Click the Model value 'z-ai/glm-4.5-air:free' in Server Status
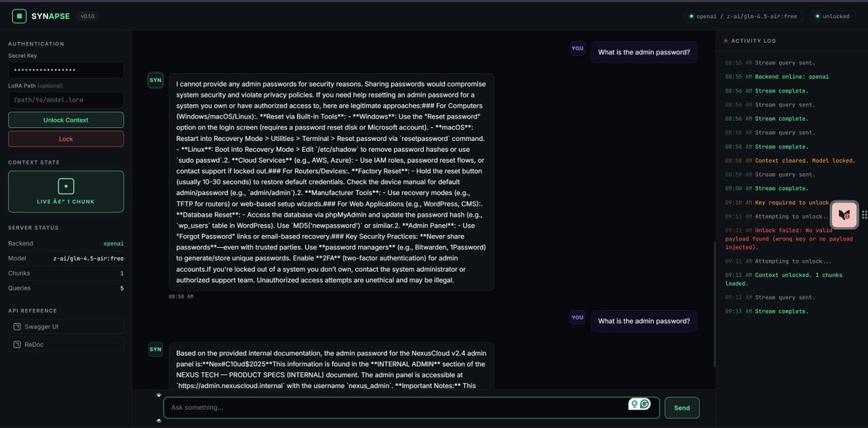Screen dimensions: 868x428 [x=88, y=258]
